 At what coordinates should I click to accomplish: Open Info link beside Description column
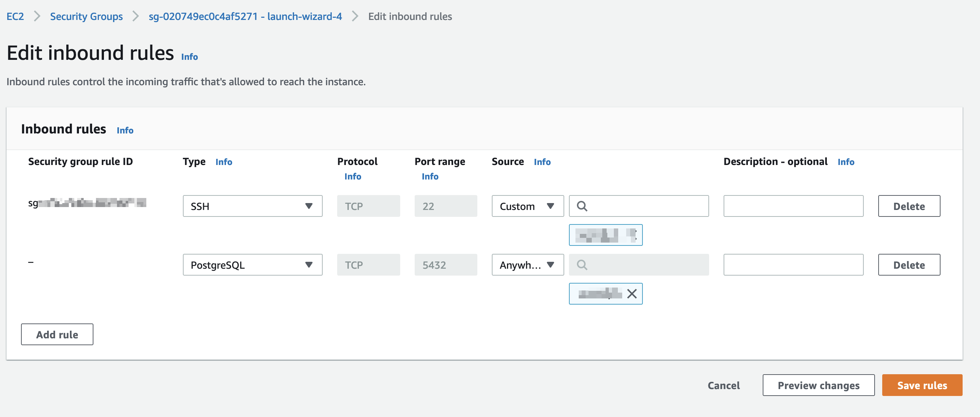(845, 162)
